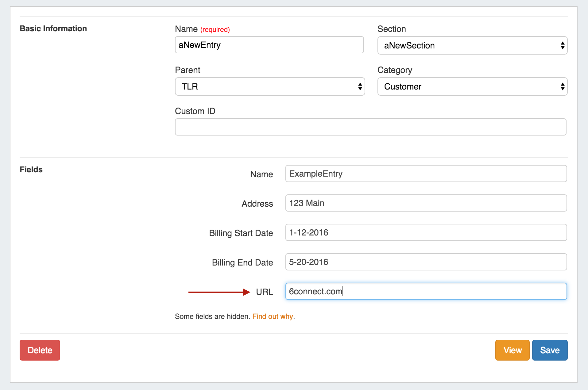
Task: Click the Basic Information heading
Action: pyautogui.click(x=53, y=29)
